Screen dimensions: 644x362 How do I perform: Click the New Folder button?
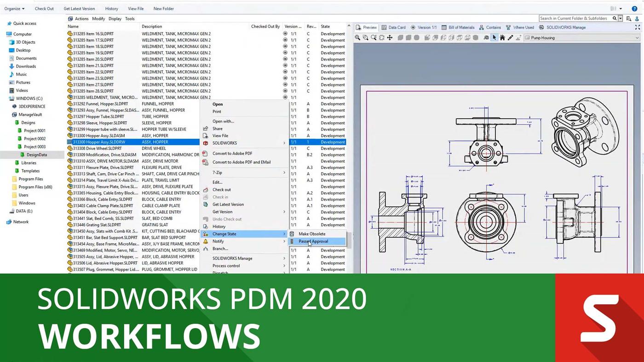[163, 8]
